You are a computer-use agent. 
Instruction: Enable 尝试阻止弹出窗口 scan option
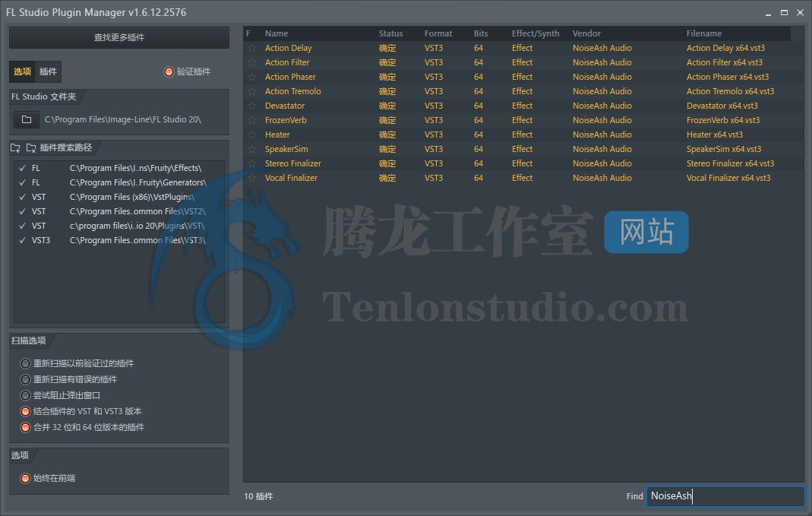point(25,395)
